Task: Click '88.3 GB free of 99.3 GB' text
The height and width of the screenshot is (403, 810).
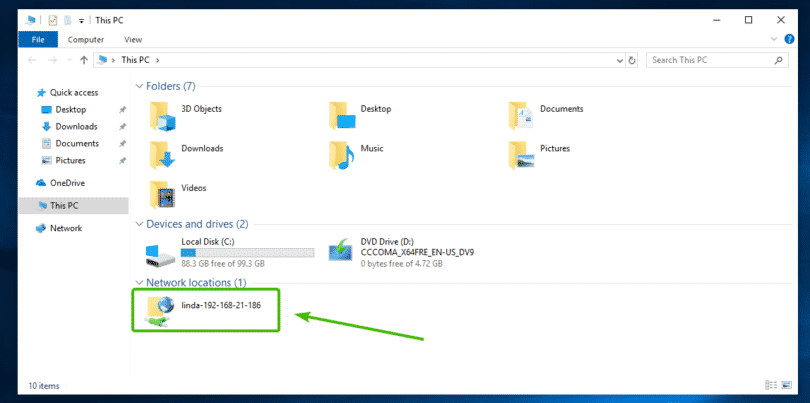Action: click(x=223, y=264)
